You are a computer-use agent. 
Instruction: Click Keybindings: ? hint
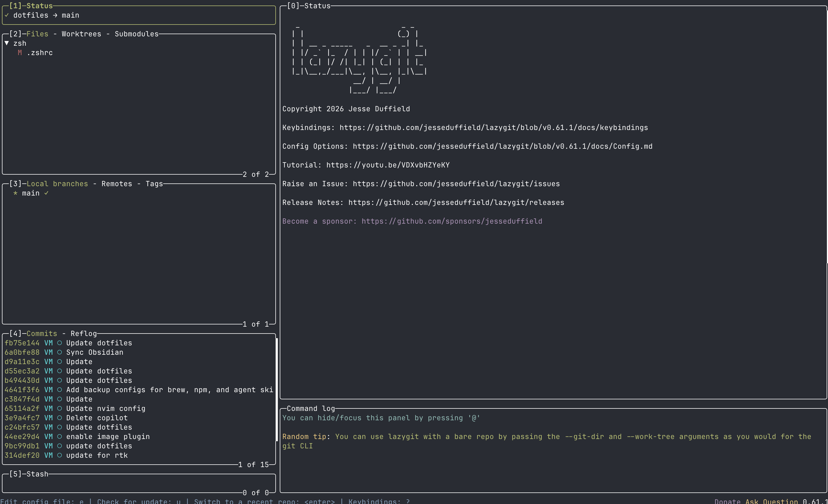tap(379, 501)
